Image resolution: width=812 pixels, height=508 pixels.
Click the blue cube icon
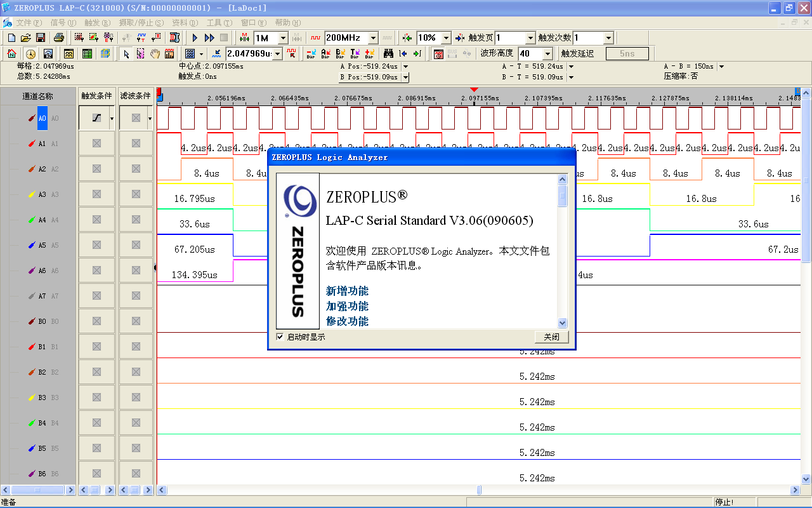click(105, 53)
